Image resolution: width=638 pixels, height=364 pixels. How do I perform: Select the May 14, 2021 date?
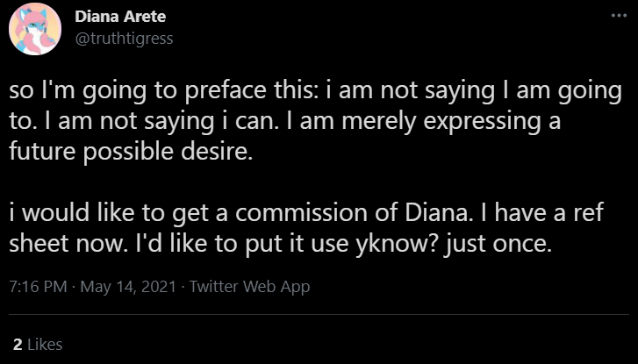pos(128,286)
